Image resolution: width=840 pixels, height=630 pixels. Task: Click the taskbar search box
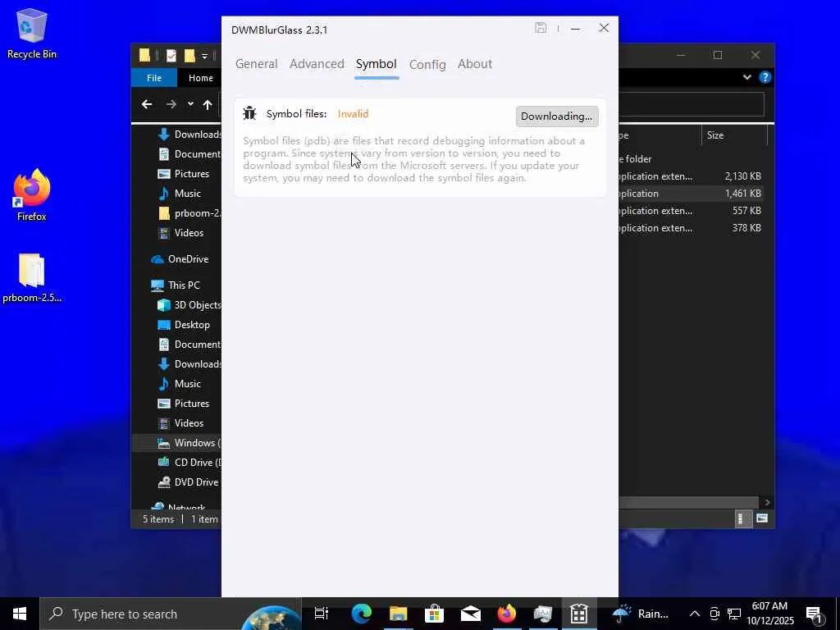[x=171, y=614]
